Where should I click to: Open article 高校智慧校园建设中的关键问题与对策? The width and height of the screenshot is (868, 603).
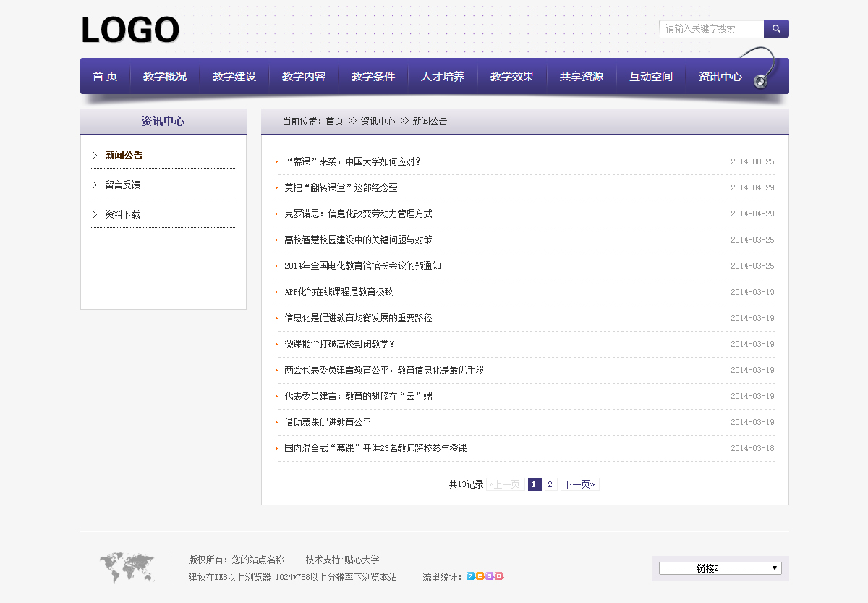pyautogui.click(x=358, y=240)
